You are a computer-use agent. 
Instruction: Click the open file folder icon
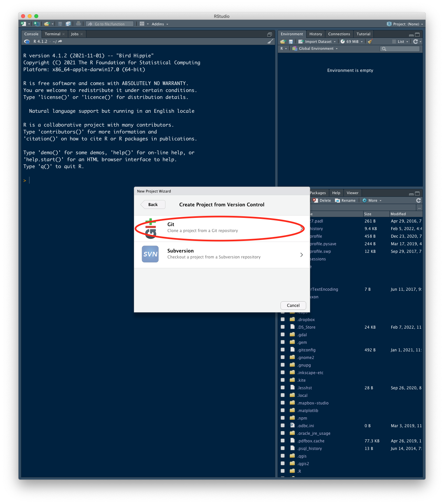point(47,24)
